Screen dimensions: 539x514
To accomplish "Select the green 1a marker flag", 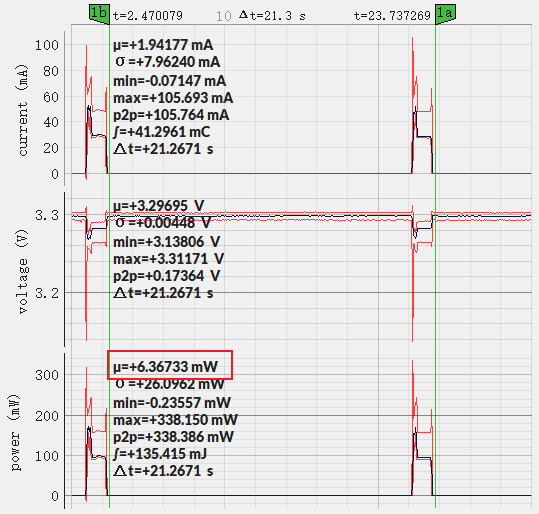I will pos(446,14).
